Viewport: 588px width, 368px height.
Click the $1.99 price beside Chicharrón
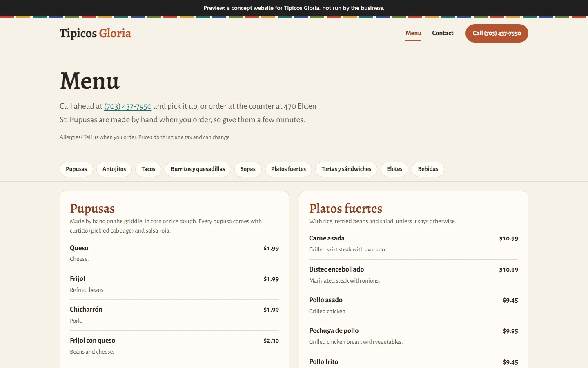[271, 310]
